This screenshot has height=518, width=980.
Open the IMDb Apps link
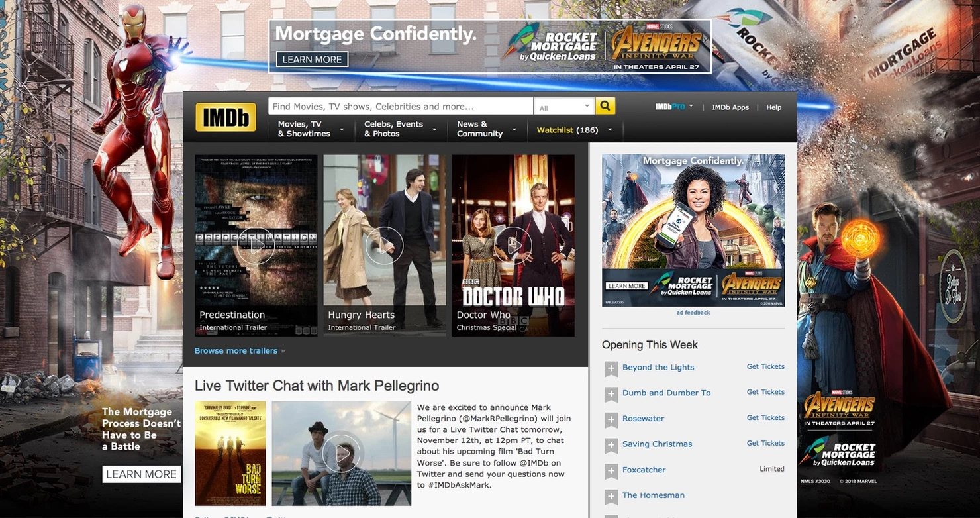pyautogui.click(x=730, y=107)
